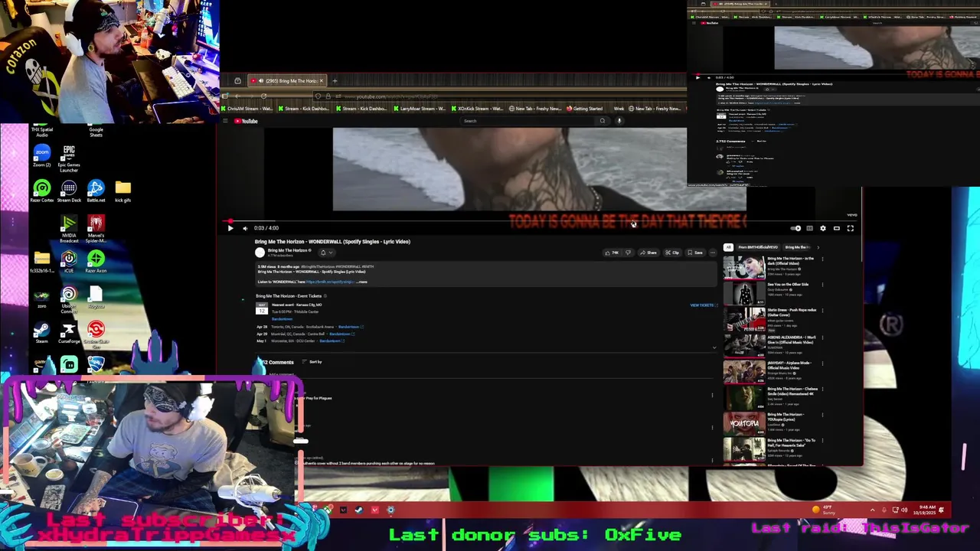Open Sort by comments dropdown
The height and width of the screenshot is (551, 980).
(x=311, y=361)
